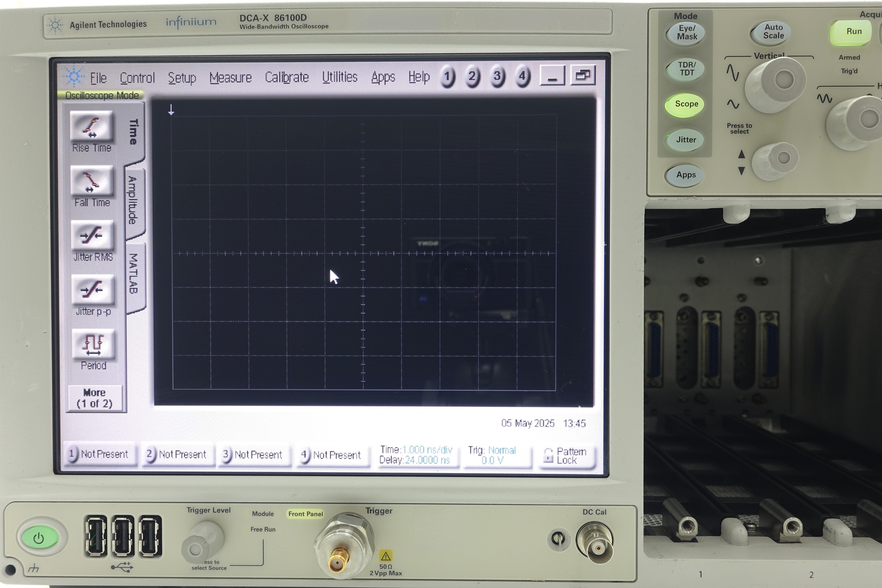Push the green power button
The height and width of the screenshot is (588, 882).
click(40, 538)
